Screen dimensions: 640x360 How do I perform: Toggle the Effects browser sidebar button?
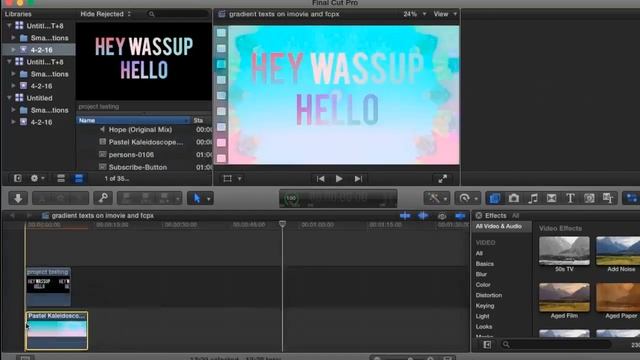487,344
